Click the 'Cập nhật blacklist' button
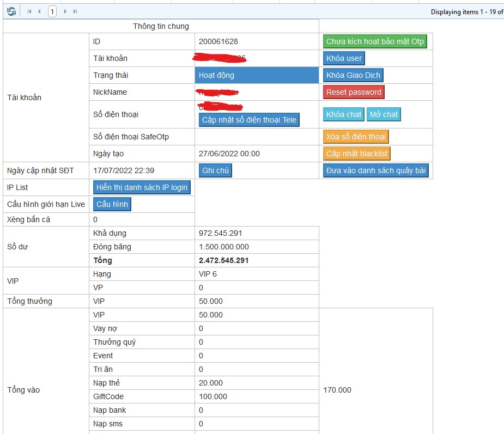The image size is (504, 434). [x=357, y=154]
